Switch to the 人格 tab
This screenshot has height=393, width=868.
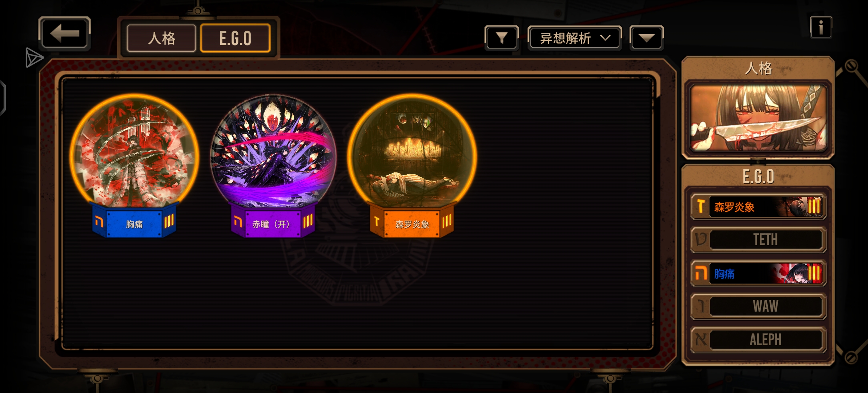click(161, 38)
